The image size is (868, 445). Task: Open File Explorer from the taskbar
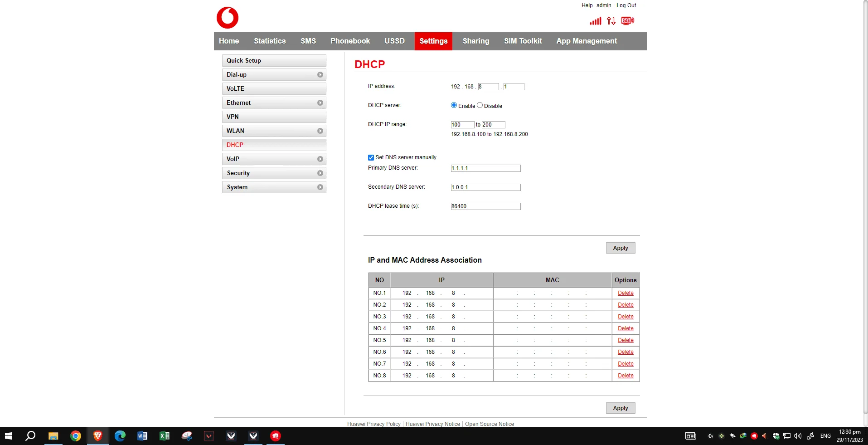[53, 436]
